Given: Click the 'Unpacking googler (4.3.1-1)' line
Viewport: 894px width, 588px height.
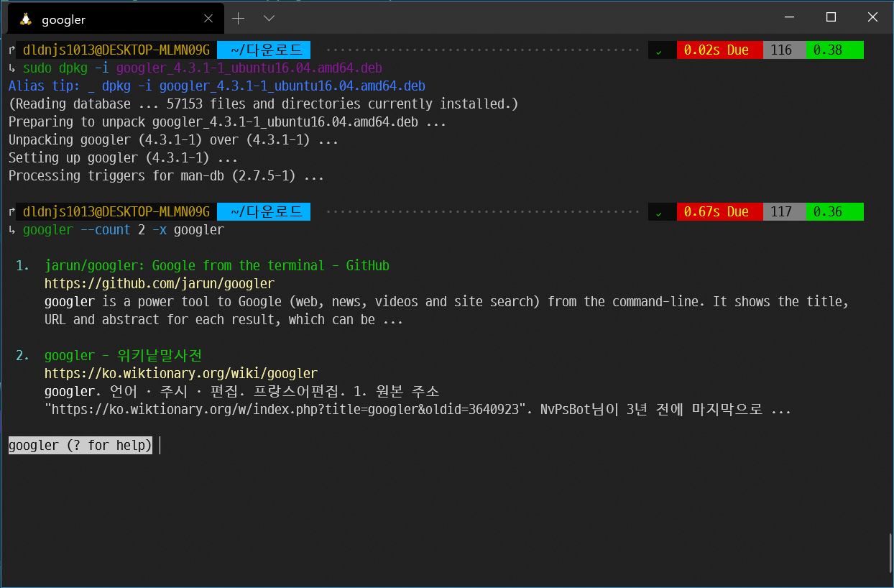Looking at the screenshot, I should (174, 140).
